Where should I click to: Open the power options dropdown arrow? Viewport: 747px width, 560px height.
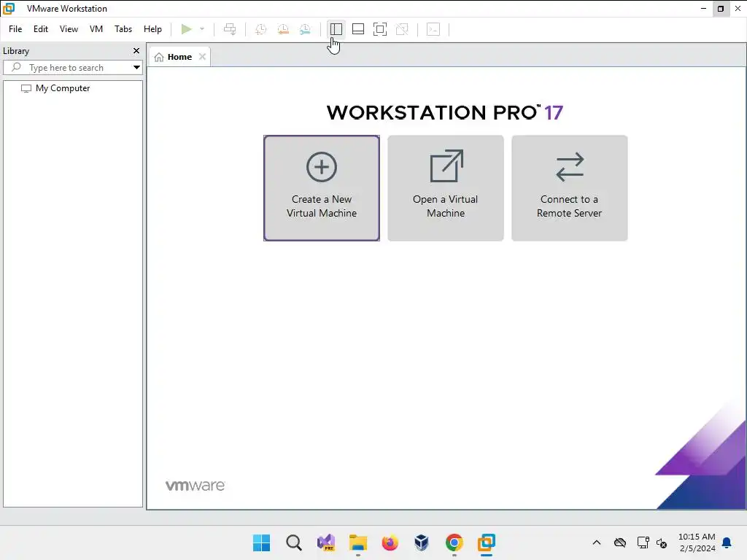(202, 29)
